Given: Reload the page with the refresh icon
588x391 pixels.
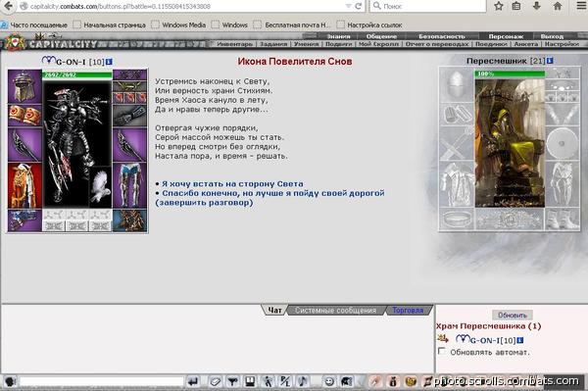Looking at the screenshot, I should [x=359, y=6].
